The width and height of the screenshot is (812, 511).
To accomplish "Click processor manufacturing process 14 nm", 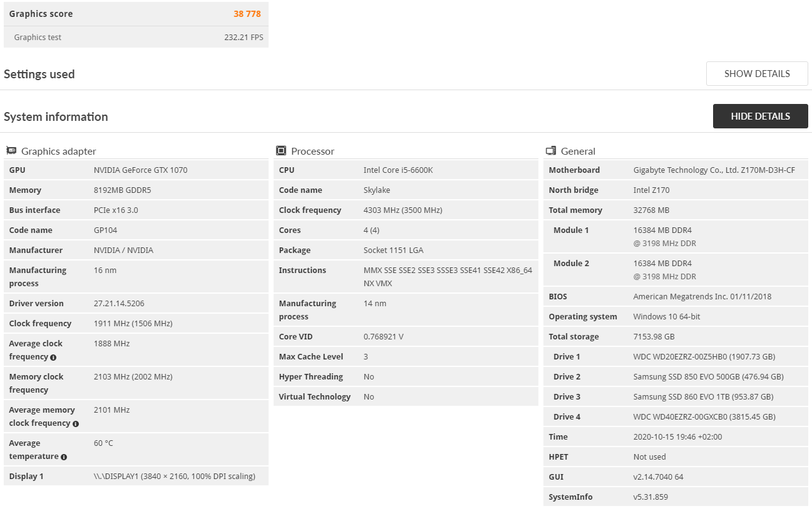I will (x=375, y=303).
